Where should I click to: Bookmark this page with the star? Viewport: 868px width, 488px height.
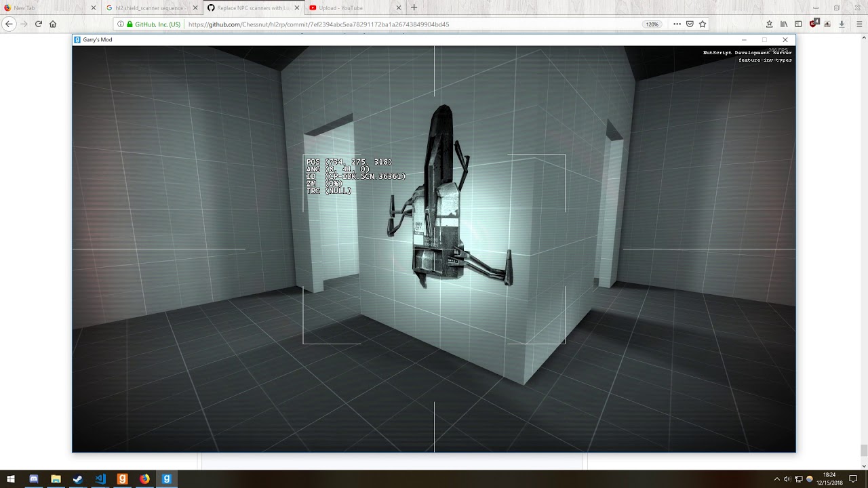pos(703,24)
